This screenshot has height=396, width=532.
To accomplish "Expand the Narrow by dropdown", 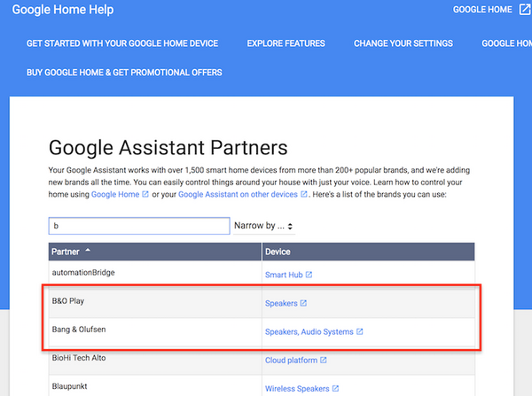I will (x=263, y=226).
